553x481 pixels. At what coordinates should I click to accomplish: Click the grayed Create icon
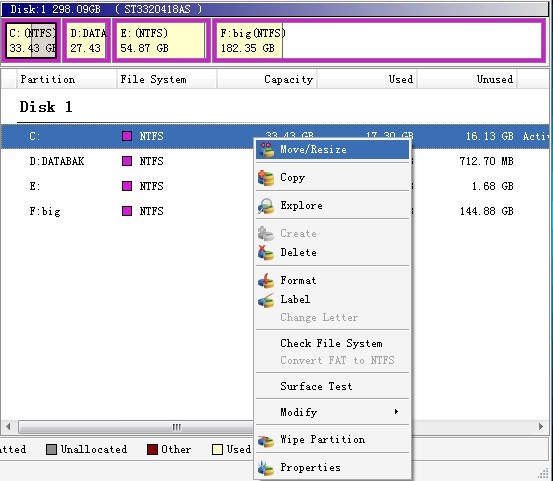tap(266, 233)
